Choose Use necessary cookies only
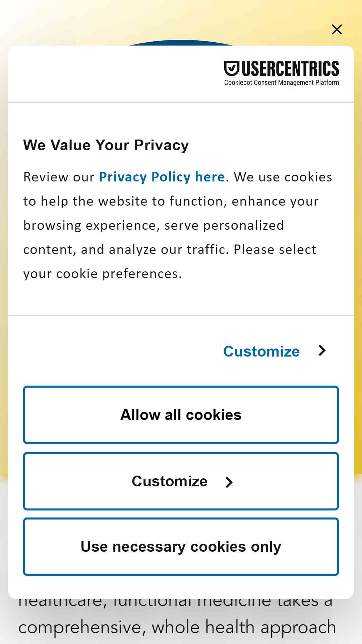 [x=181, y=547]
